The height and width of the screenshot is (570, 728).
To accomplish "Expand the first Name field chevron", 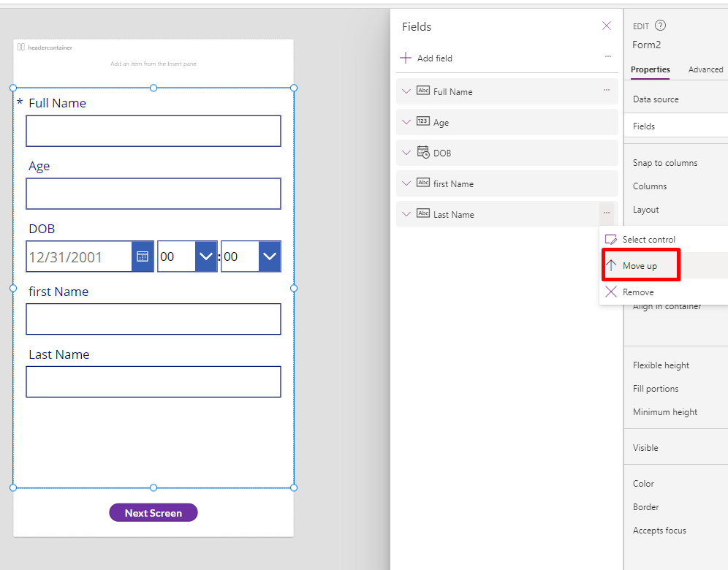I will coord(406,183).
